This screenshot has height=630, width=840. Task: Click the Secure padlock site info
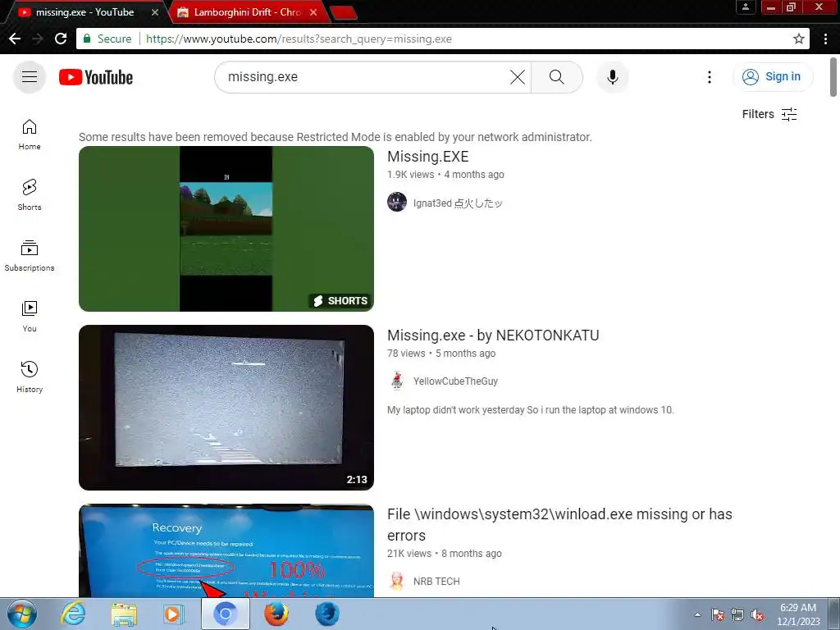[x=107, y=39]
